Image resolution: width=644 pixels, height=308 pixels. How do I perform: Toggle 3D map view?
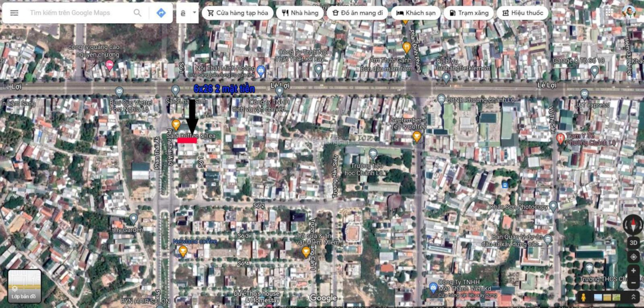633,243
